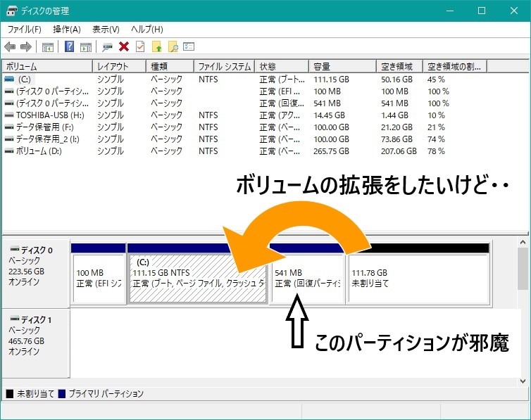Sort by レイアウト column header

pos(119,66)
